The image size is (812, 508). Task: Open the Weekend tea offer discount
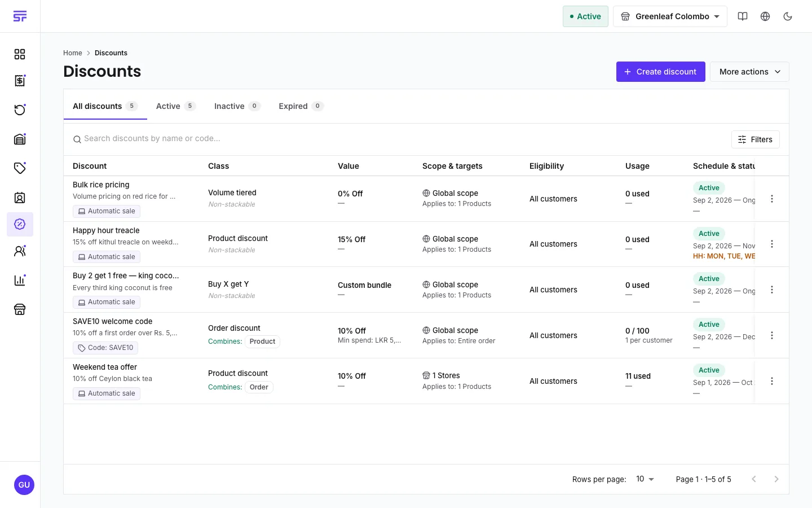pos(105,367)
